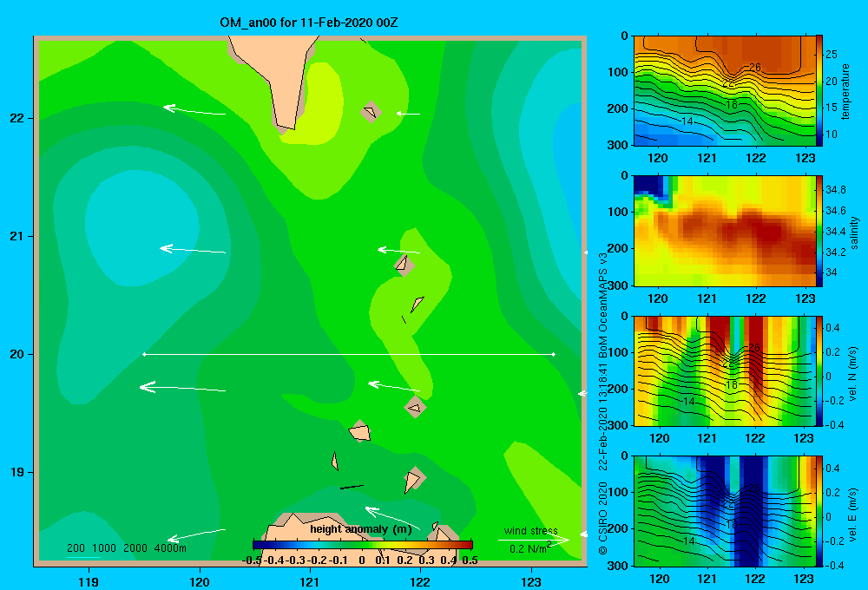Click the "10" tick on temperature scale
868x590 pixels.
[832, 134]
